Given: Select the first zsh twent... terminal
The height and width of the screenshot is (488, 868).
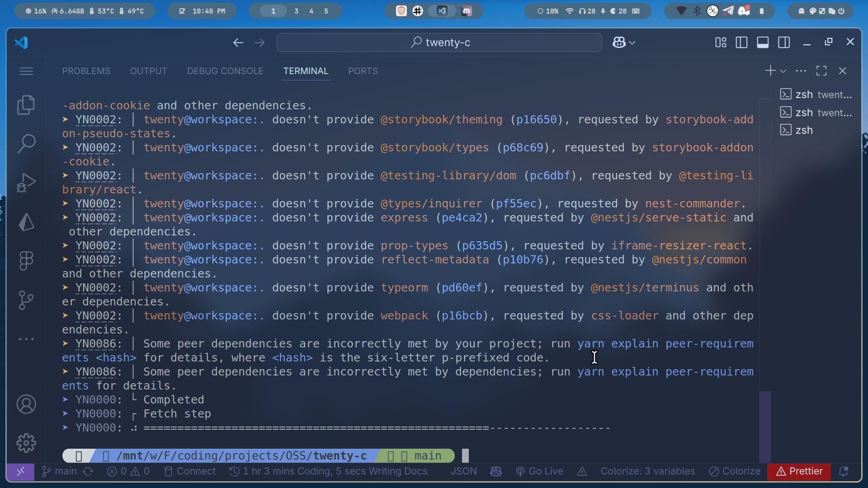Looking at the screenshot, I should tap(816, 94).
